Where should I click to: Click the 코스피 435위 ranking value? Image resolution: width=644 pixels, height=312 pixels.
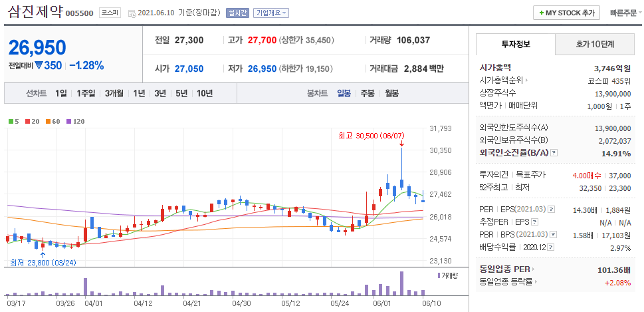coord(609,81)
